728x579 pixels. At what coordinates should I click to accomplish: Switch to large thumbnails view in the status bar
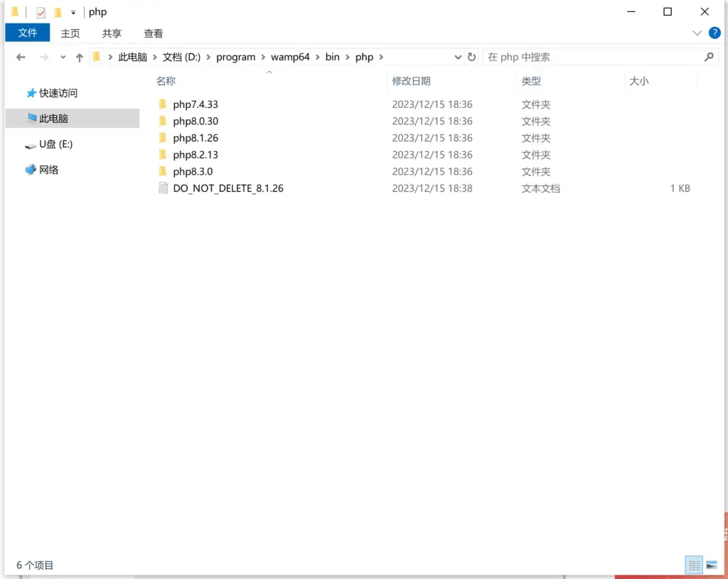tap(713, 565)
